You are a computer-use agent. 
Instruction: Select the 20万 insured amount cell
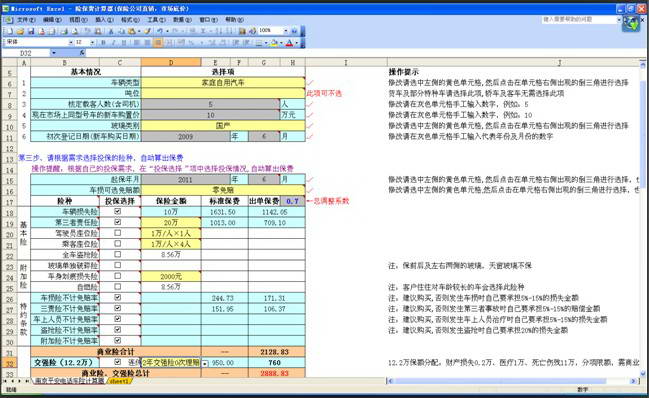[x=171, y=222]
